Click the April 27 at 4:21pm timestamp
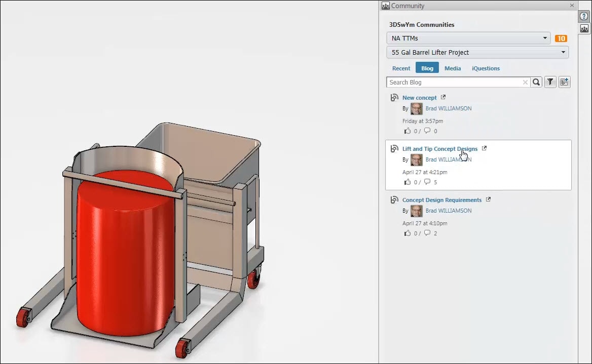 (425, 172)
